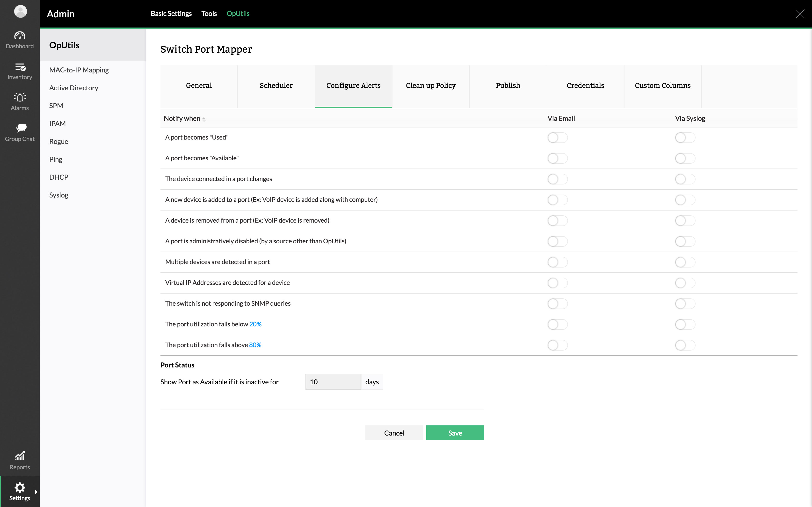Enable email alert for port becomes "Used"
The height and width of the screenshot is (507, 812).
tap(557, 137)
